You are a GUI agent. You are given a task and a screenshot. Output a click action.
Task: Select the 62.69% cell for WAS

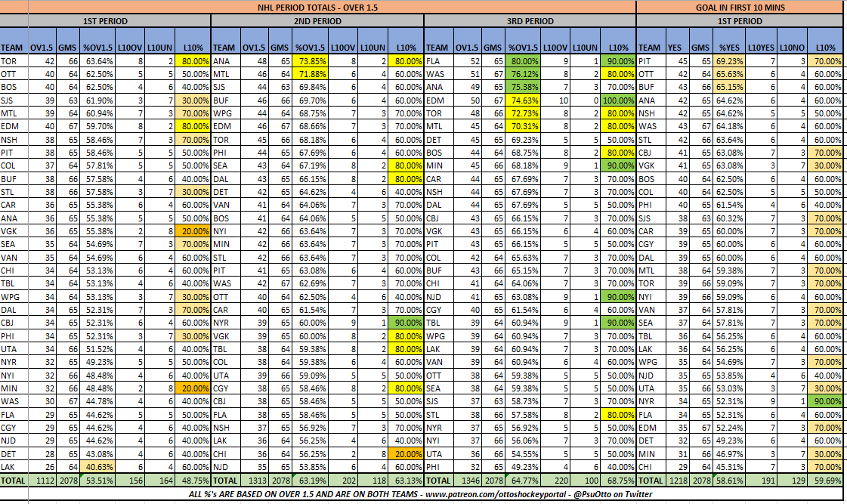coord(310,283)
